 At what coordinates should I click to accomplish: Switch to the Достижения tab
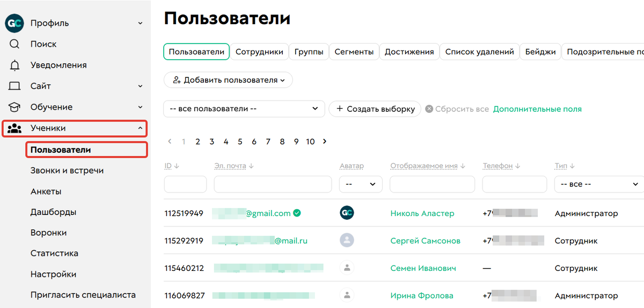(409, 52)
